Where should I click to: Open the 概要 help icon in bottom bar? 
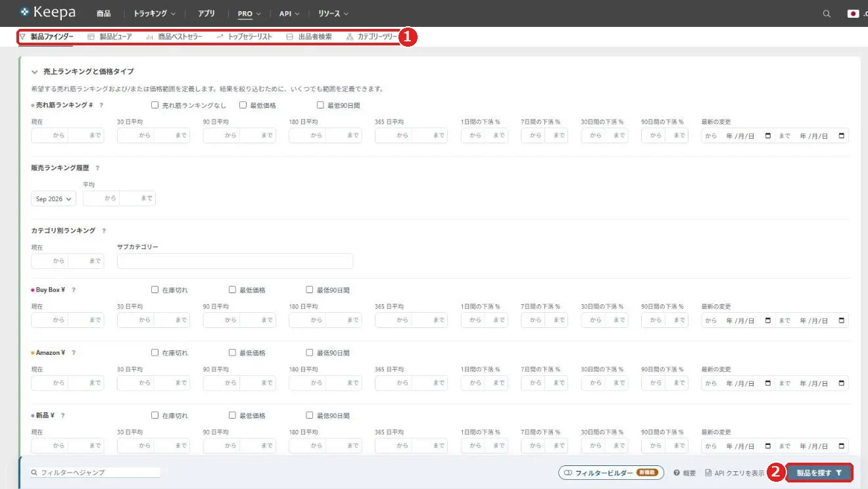pos(676,473)
